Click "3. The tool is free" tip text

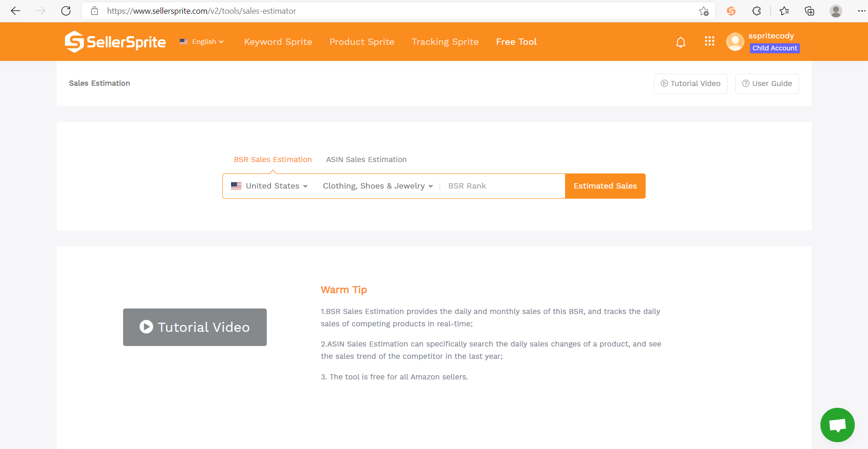point(394,377)
